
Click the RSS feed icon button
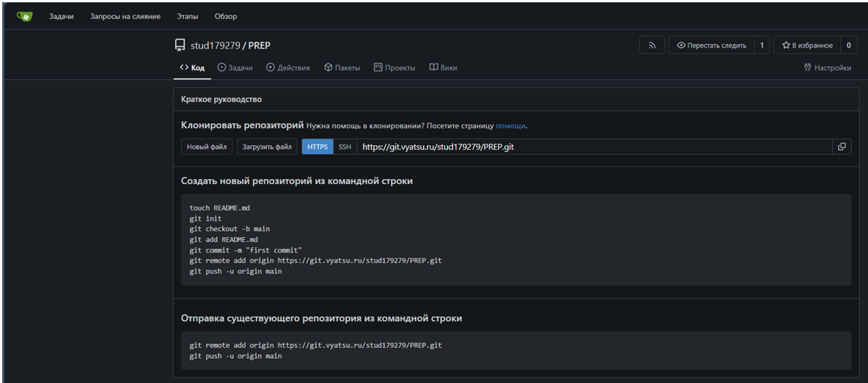652,45
